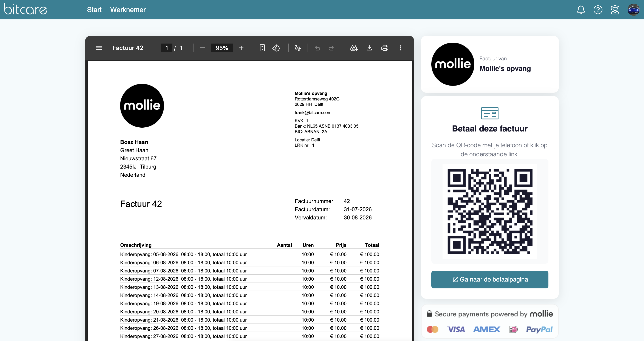Click the company address 'Rotterdamseweg 402G'

pyautogui.click(x=317, y=99)
